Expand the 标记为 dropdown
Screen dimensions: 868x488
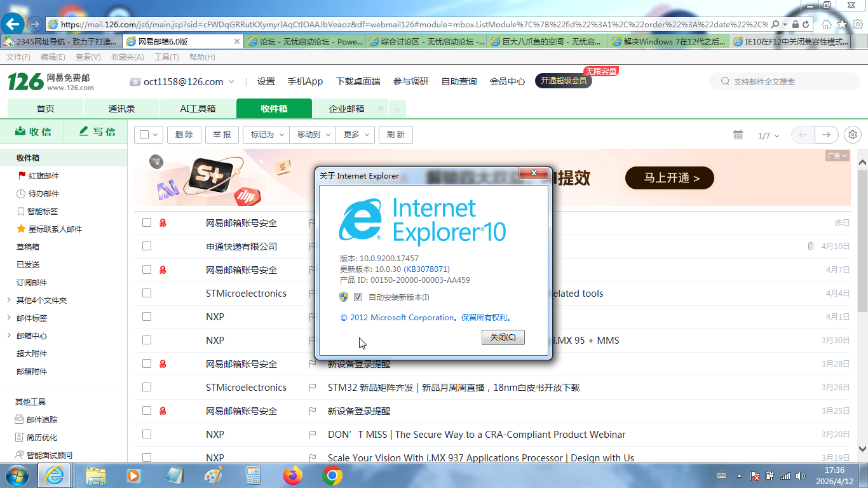[x=266, y=135]
